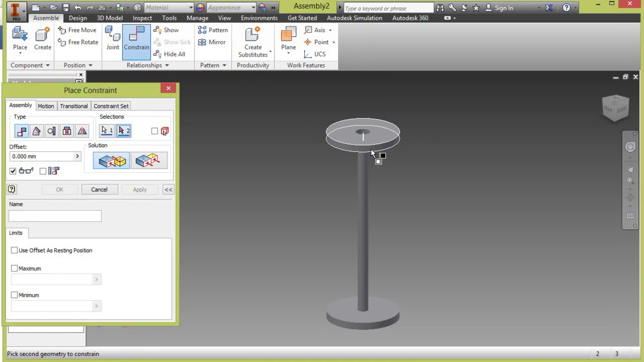Click the ViewCube in the viewport
644x362 pixels.
615,108
